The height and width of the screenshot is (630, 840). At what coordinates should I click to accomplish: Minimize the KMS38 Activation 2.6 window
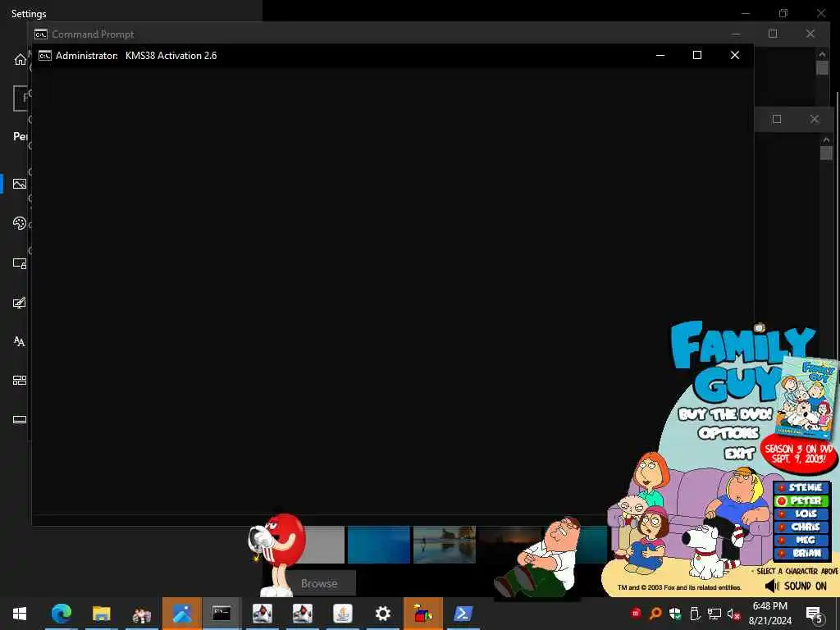click(660, 55)
